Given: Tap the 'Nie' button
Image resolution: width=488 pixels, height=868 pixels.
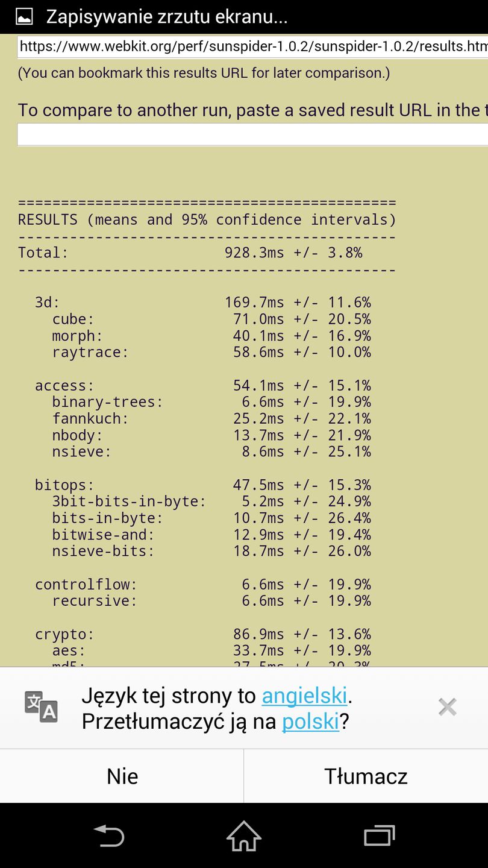Looking at the screenshot, I should [122, 776].
